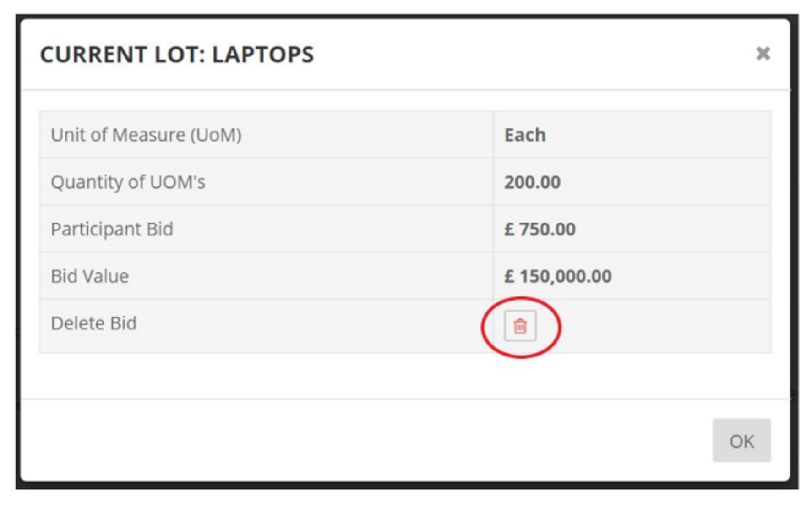Screen dimensions: 812x509
Task: Select the 150,000.00 bid value amount
Action: [x=565, y=276]
